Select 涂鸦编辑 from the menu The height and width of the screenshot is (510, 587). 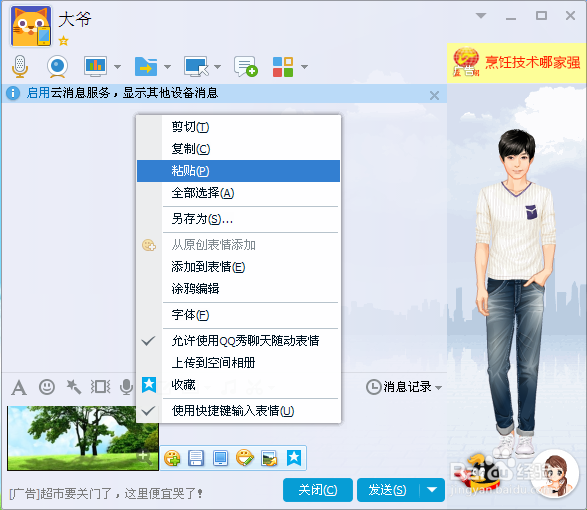pos(238,289)
